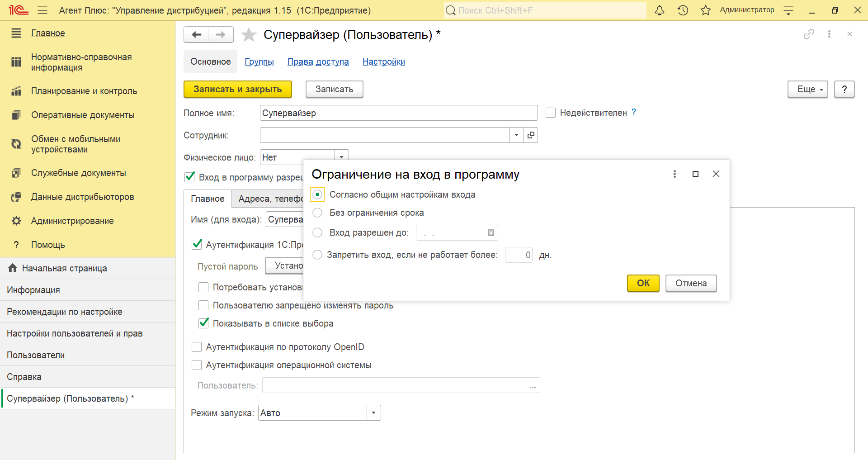This screenshot has height=460, width=868.
Task: Enable Потребовать установку пароля checkbox
Action: click(203, 287)
